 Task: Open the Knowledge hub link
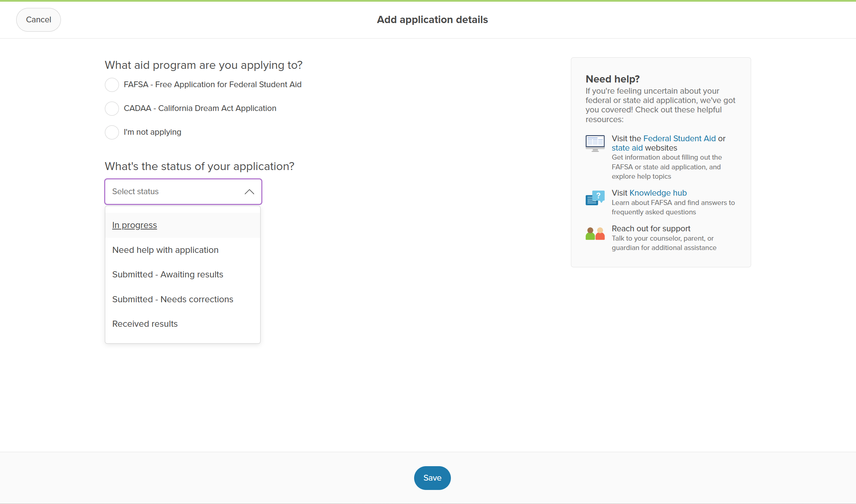658,193
